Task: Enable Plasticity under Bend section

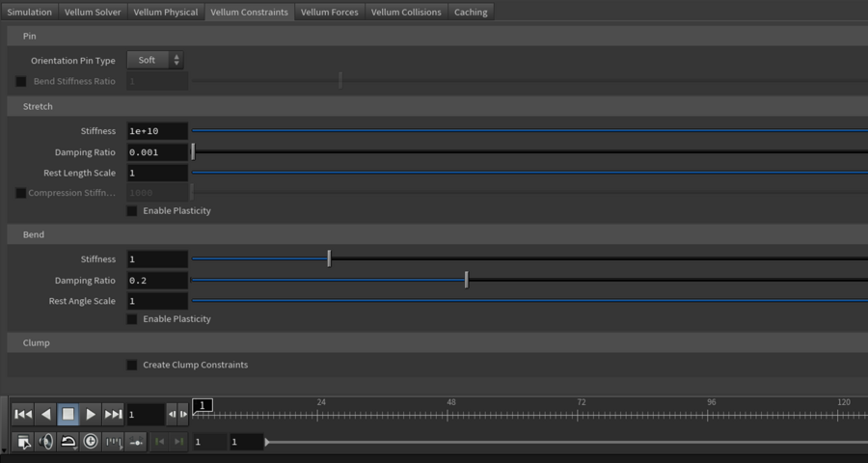Action: pyautogui.click(x=132, y=319)
